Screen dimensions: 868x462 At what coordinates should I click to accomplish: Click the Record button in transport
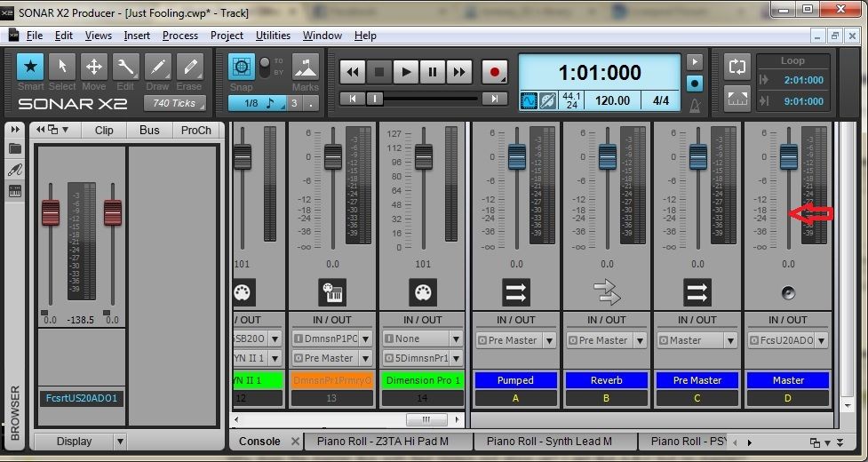[x=494, y=72]
